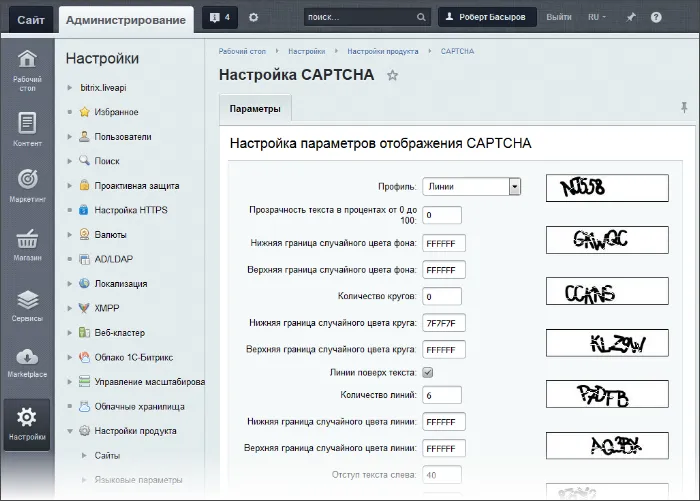Click the Количество линий input field
Viewport: 700px width, 501px height.
click(x=442, y=395)
